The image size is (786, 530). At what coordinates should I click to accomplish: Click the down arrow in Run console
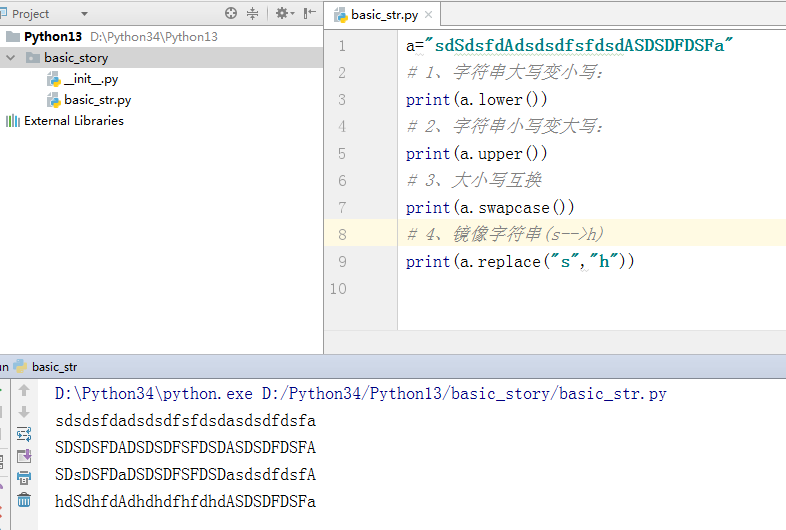[24, 412]
